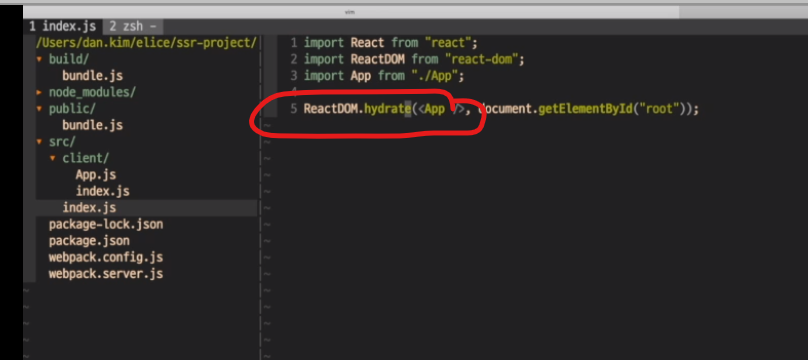Click the "./App" string on line 3
The height and width of the screenshot is (360, 808).
tap(434, 76)
